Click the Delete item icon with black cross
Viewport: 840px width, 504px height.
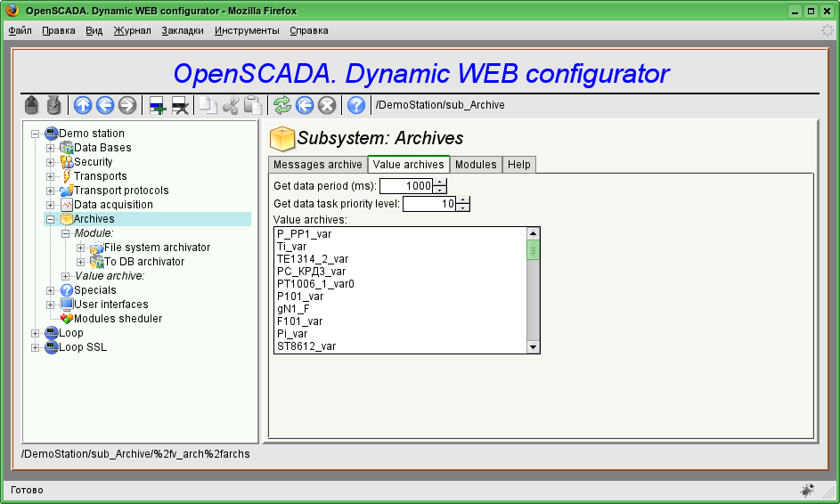(180, 105)
